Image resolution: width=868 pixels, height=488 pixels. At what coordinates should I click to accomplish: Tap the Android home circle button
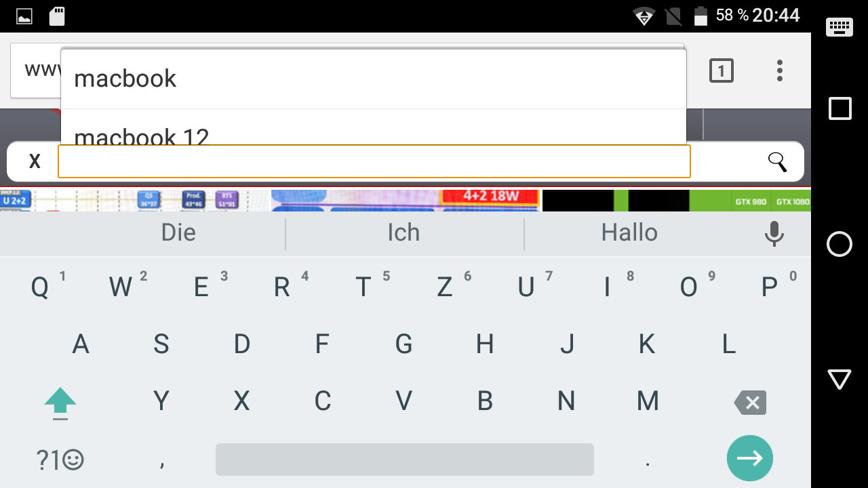840,244
